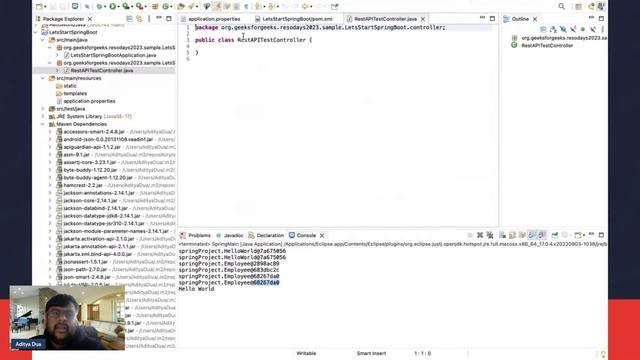
Task: Click Open Perspective icon at top right
Action: (x=578, y=6)
